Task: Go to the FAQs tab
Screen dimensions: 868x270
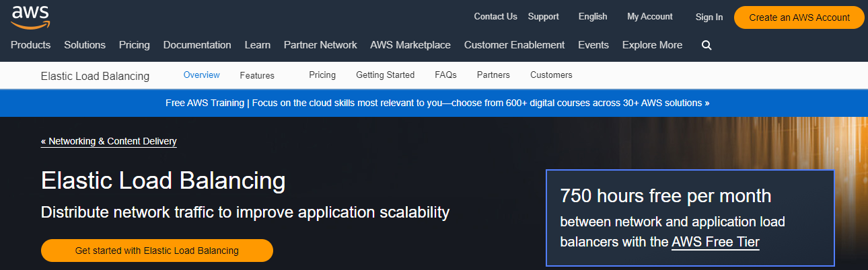Action: tap(445, 75)
